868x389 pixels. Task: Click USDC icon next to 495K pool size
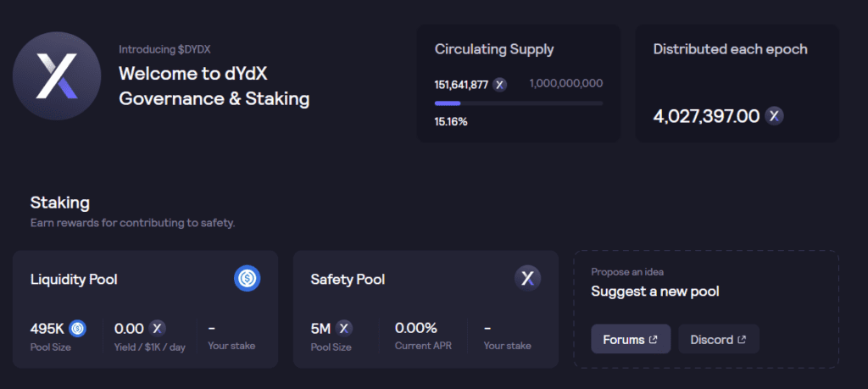point(77,329)
